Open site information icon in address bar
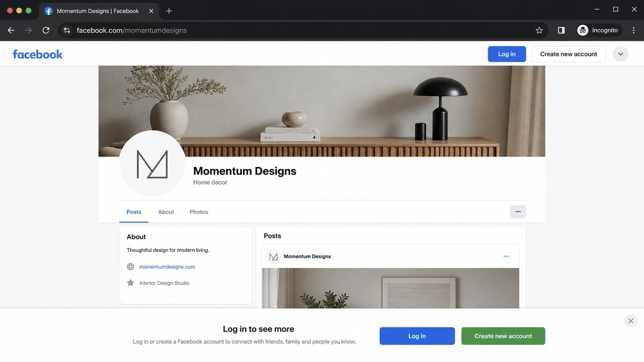Viewport: 644px width, 362px height. (x=67, y=30)
